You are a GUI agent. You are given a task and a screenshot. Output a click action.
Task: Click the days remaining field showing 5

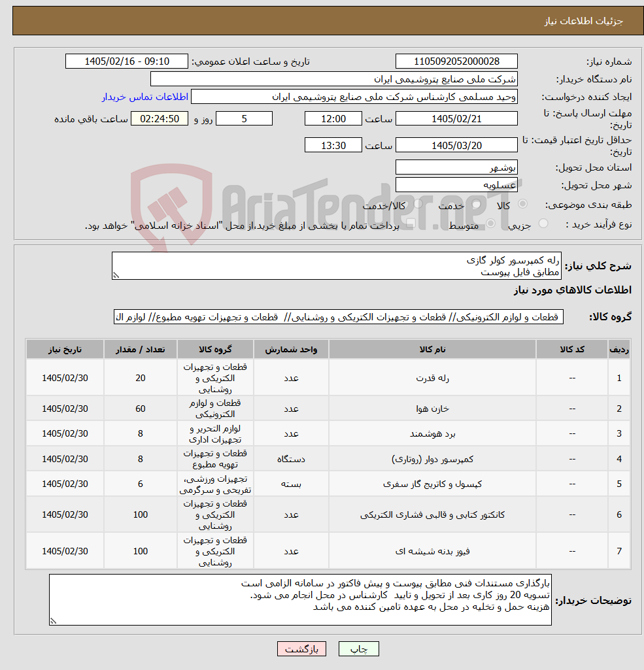tap(244, 118)
